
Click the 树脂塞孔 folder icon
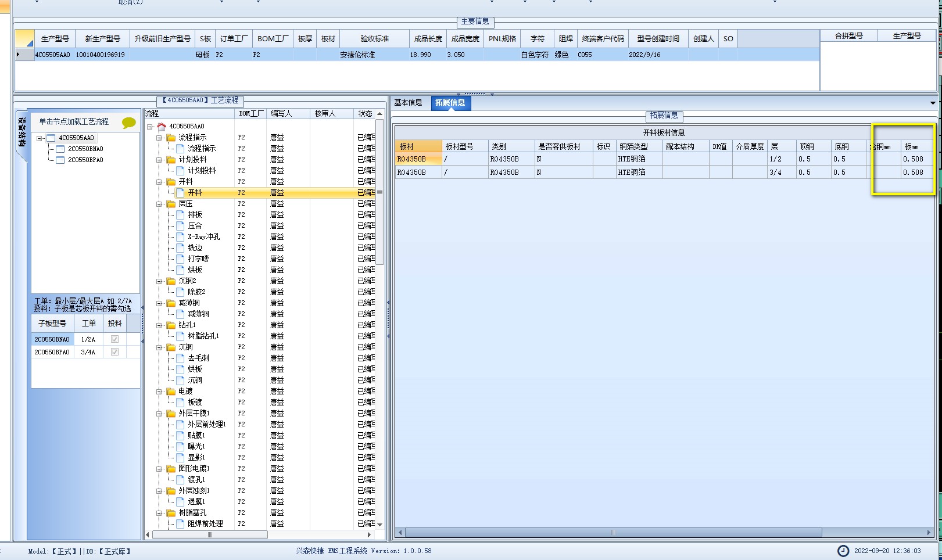[171, 512]
